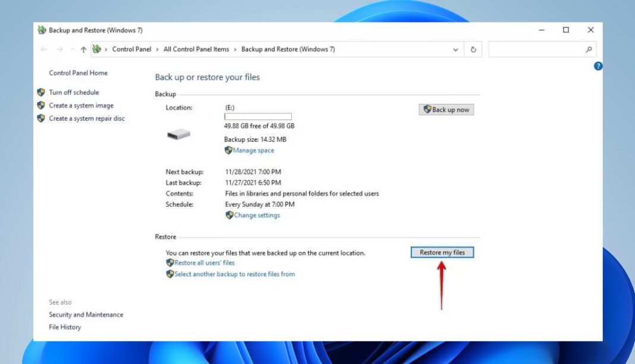Select the Control Panel breadcrumb item
Viewport: 635px width, 364px height.
click(131, 49)
